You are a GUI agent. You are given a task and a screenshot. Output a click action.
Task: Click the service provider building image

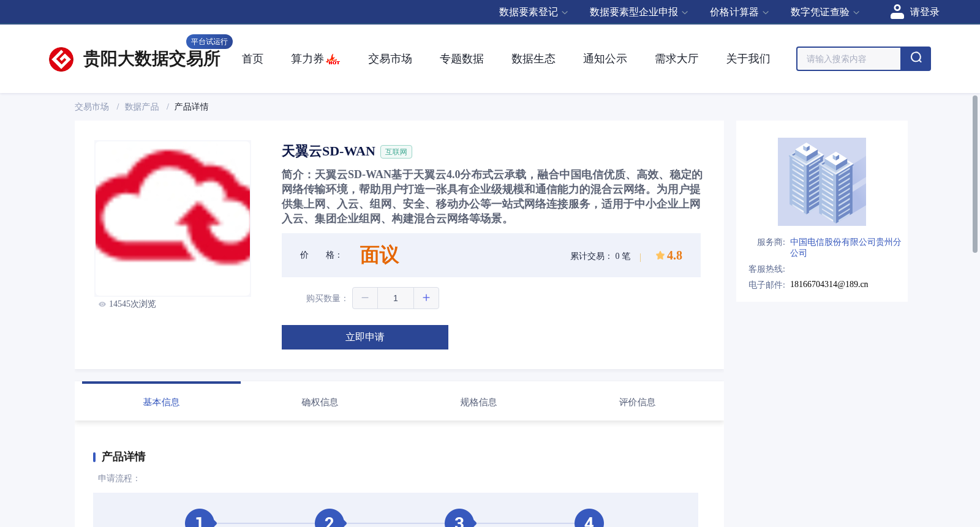click(x=822, y=182)
